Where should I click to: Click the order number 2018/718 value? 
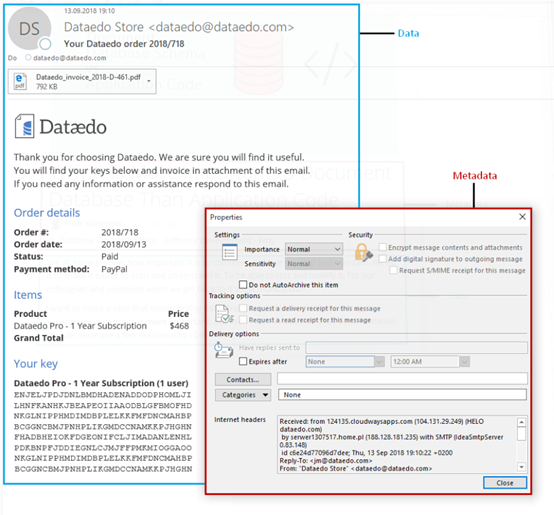tap(120, 232)
